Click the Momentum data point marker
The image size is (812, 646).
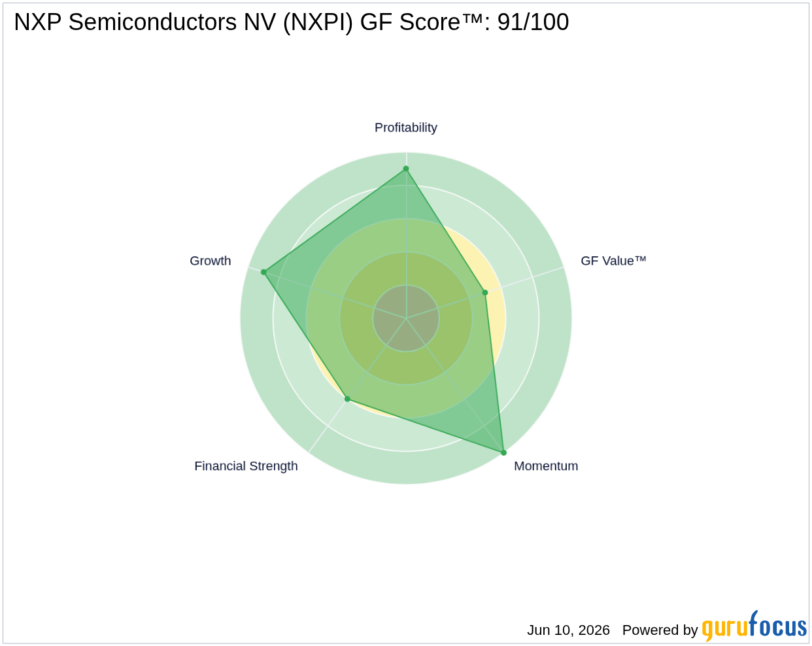coord(503,452)
